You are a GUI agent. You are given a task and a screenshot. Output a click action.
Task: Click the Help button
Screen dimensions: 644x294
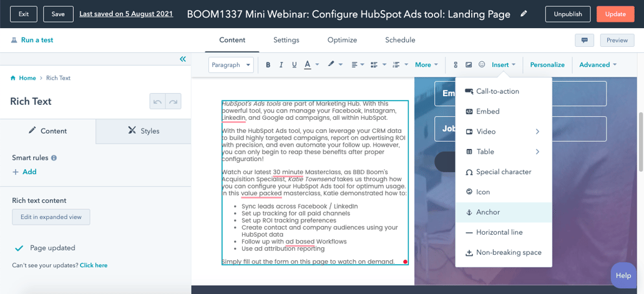623,275
